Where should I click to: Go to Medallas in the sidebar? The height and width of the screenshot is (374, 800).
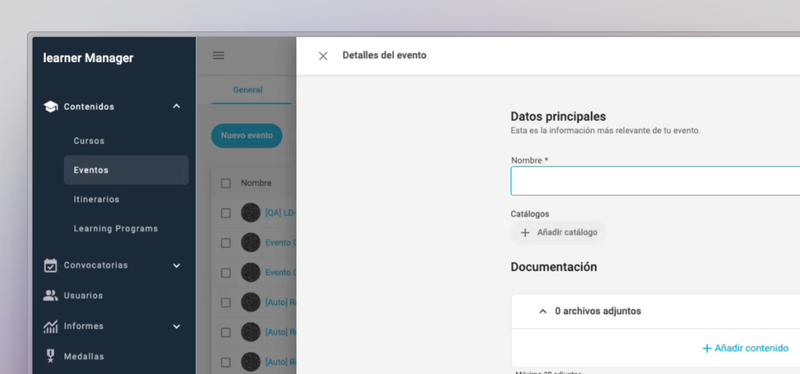pos(84,356)
